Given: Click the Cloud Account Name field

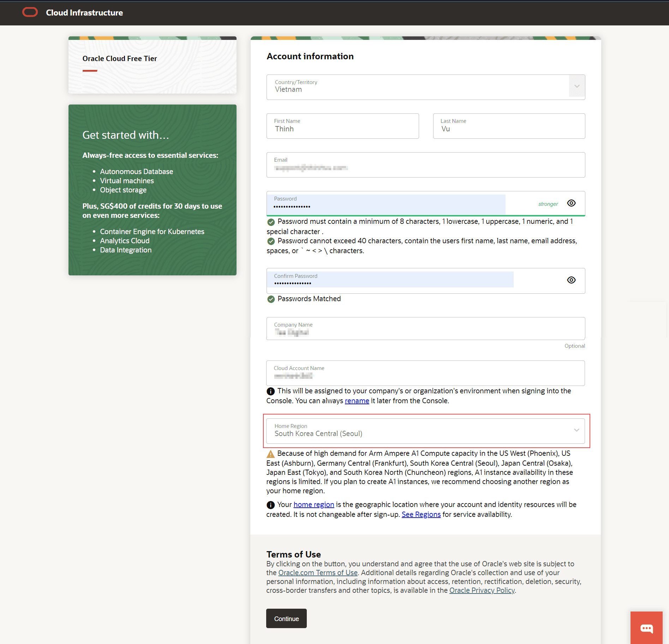Looking at the screenshot, I should tap(425, 373).
